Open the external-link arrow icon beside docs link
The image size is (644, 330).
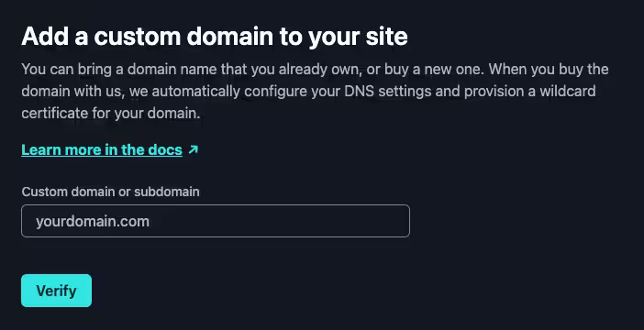(x=193, y=149)
